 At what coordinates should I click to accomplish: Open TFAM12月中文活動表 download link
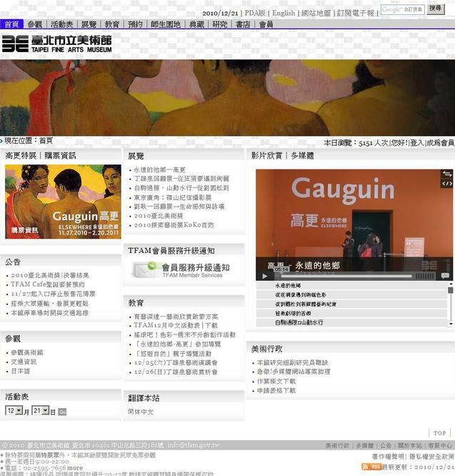(x=176, y=325)
